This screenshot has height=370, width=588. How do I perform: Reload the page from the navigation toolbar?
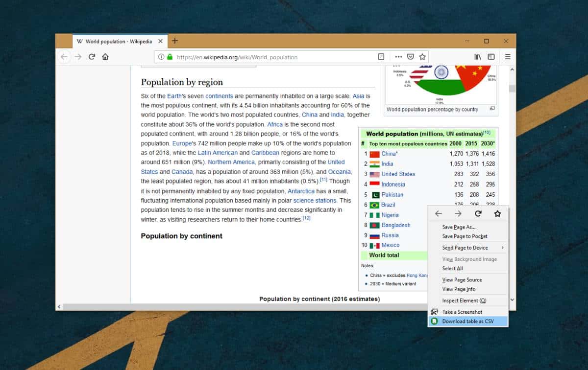point(92,57)
